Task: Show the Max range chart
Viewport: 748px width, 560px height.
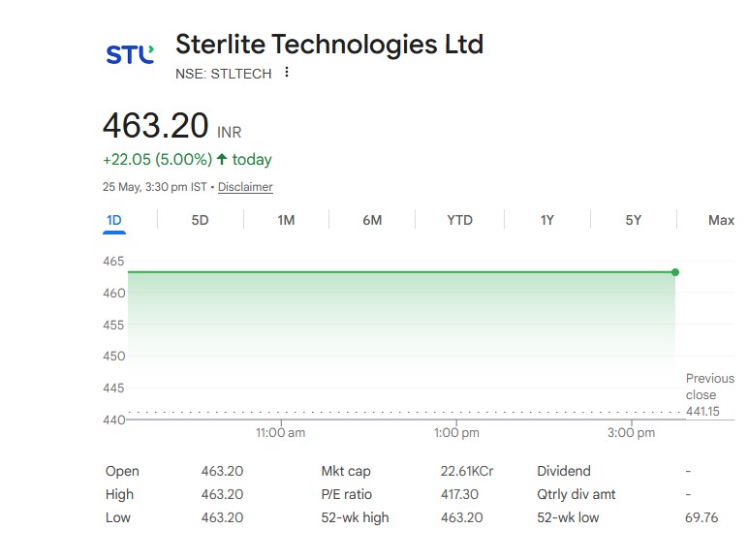Action: (x=721, y=220)
